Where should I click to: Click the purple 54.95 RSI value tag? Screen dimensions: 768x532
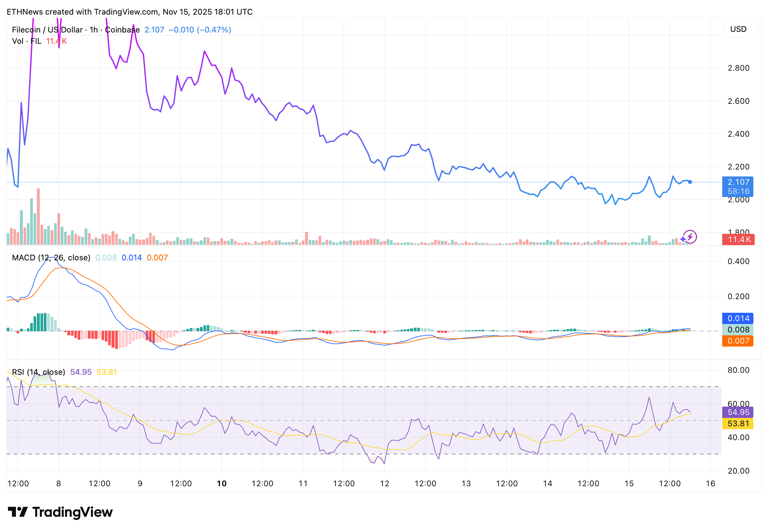pyautogui.click(x=737, y=412)
